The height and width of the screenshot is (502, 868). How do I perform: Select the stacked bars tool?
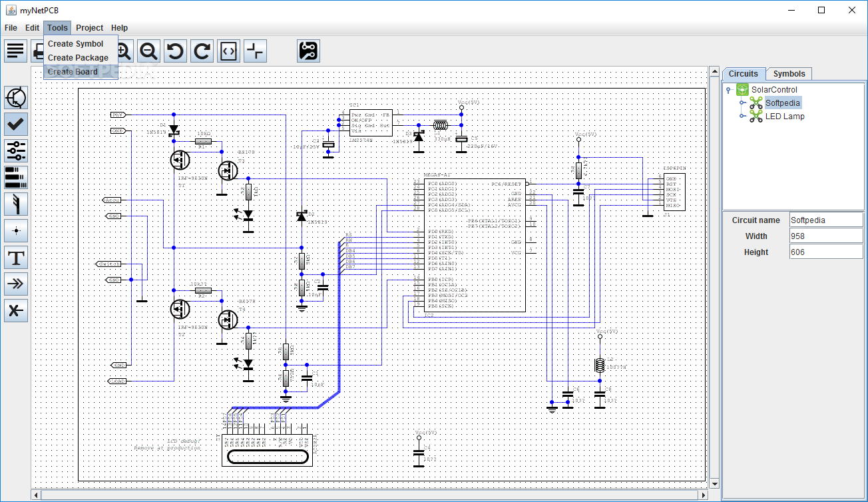(16, 177)
